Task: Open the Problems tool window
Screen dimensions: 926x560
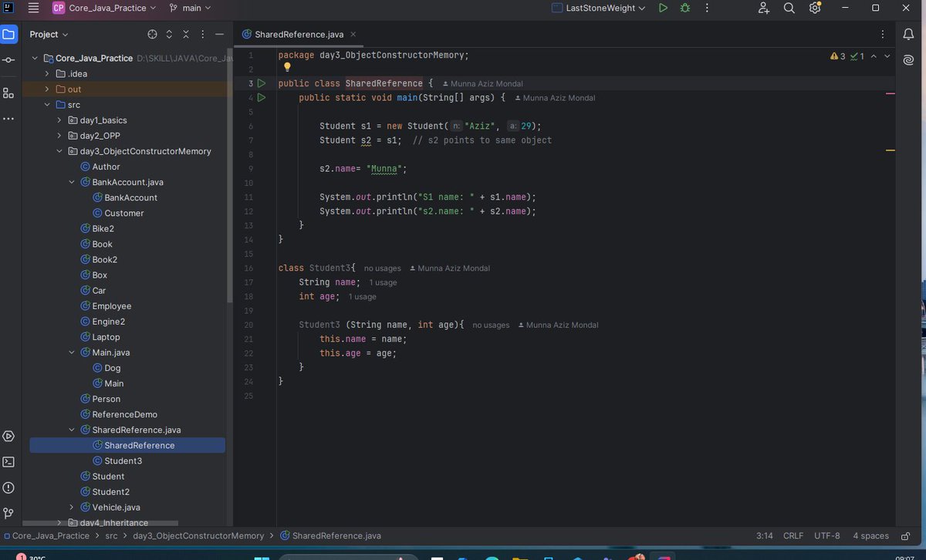Action: click(x=8, y=487)
